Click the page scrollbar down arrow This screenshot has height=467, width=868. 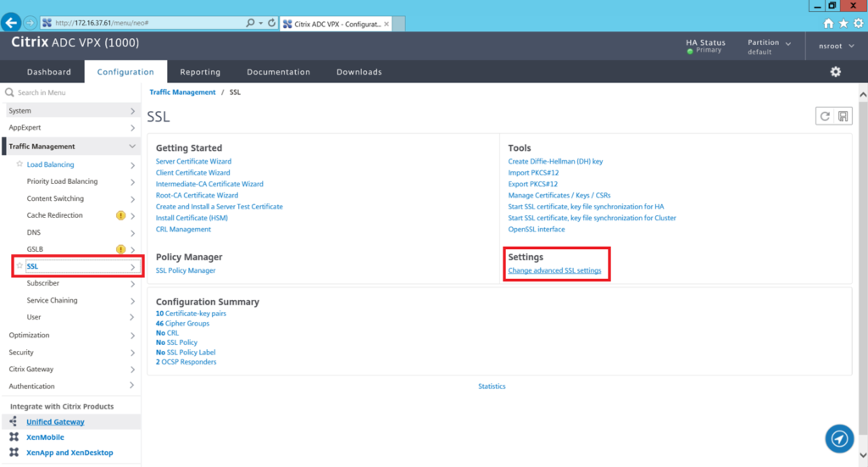[x=863, y=455]
